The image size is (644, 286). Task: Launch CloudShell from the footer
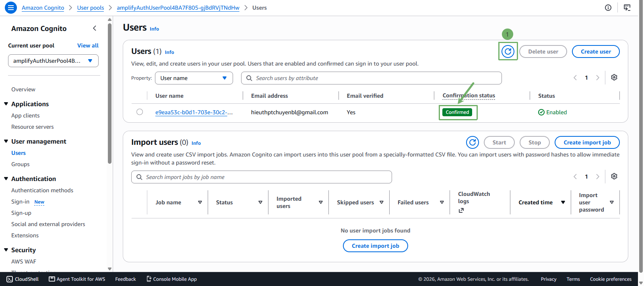pyautogui.click(x=23, y=279)
